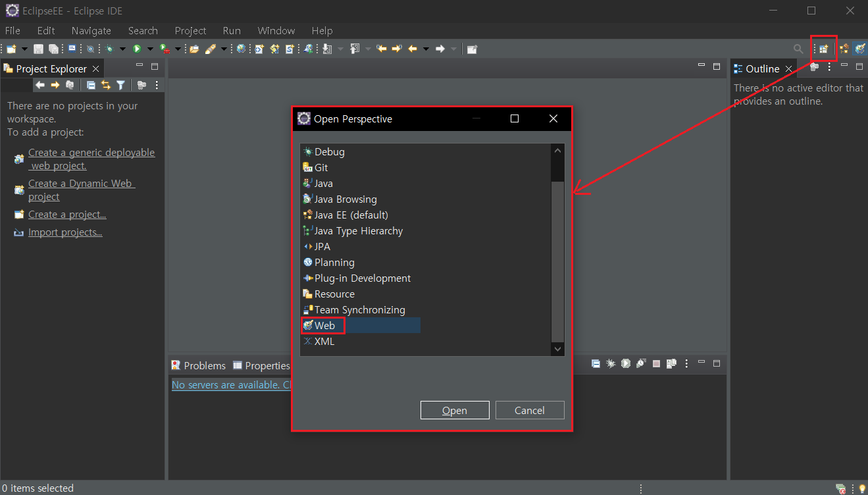Close the Project Explorer tab
This screenshot has height=495, width=868.
pos(95,68)
